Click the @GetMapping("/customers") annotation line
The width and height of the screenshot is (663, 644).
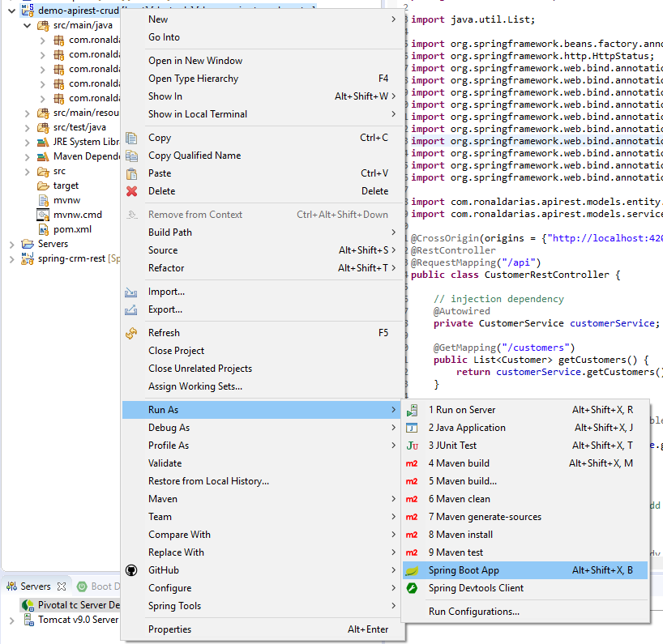pos(504,348)
